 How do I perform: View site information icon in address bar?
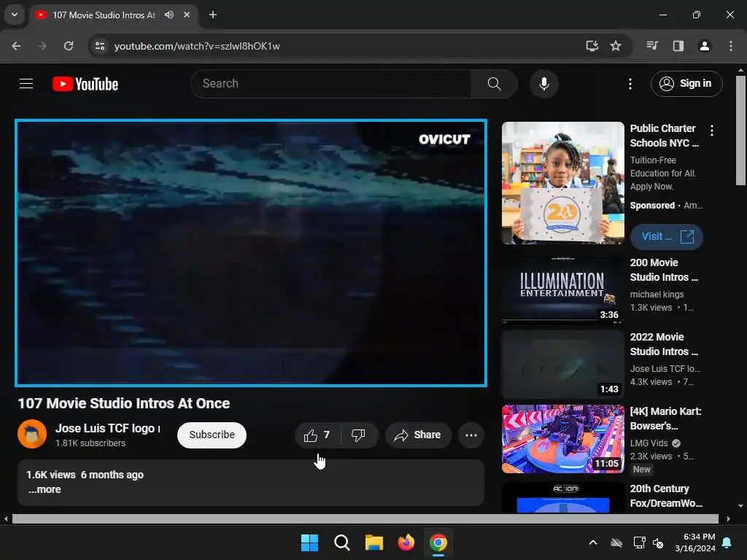click(x=100, y=46)
